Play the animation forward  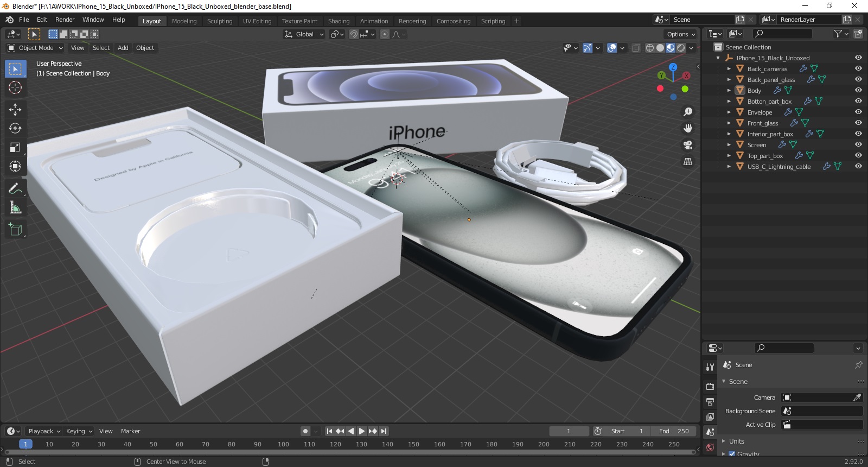(362, 431)
